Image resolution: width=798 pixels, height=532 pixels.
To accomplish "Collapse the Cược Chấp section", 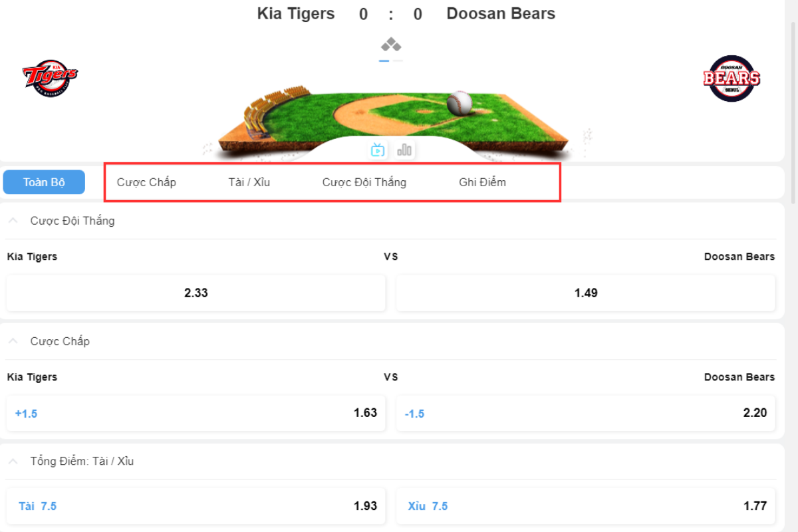I will pyautogui.click(x=13, y=341).
